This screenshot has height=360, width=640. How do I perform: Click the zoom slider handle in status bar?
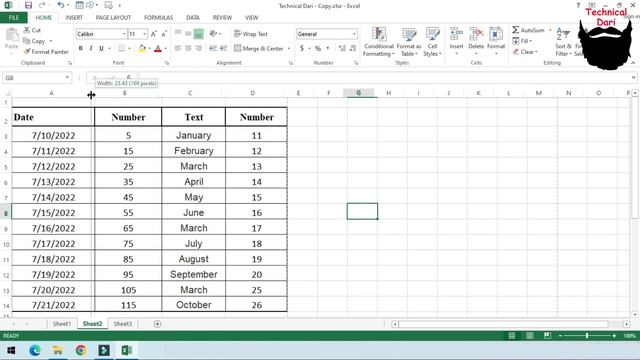[x=587, y=336]
